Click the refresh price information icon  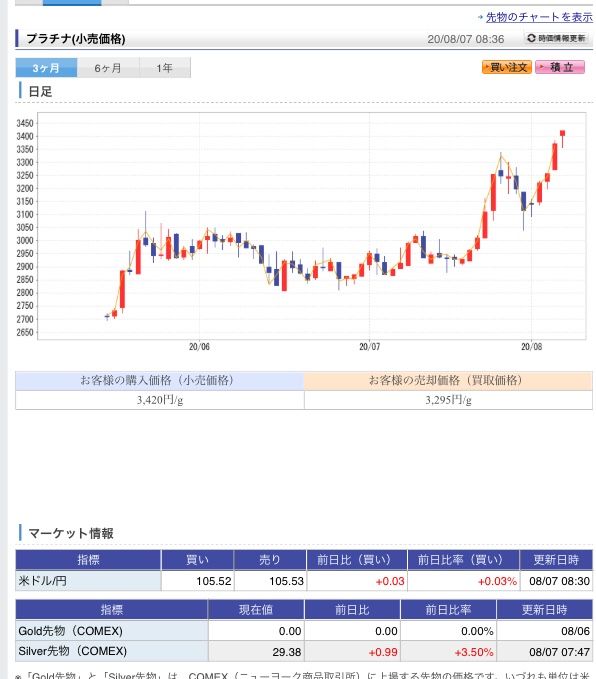coord(531,38)
